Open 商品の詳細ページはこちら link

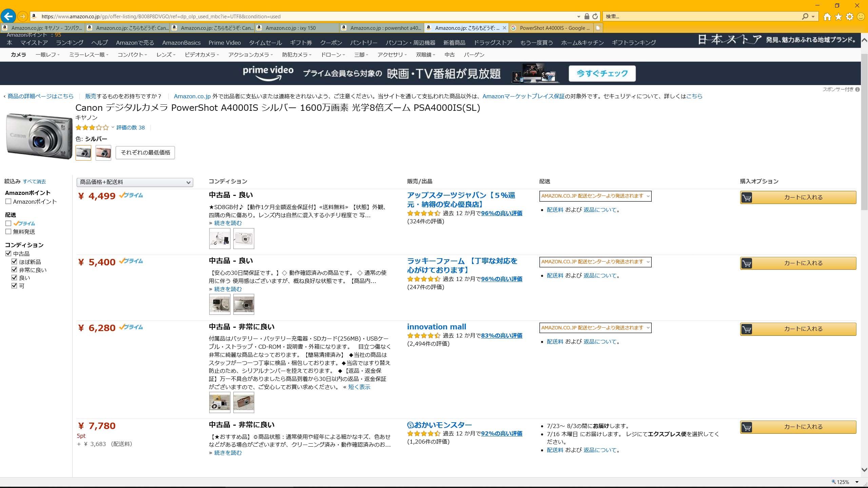pyautogui.click(x=40, y=96)
